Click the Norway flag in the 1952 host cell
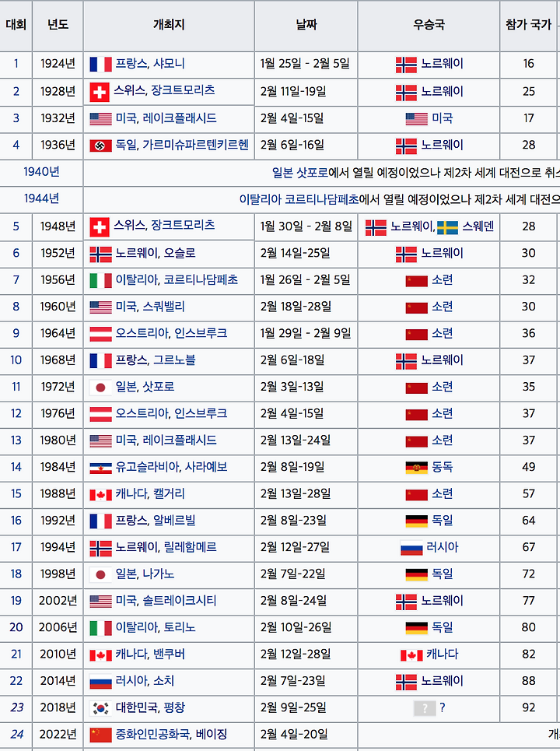 [x=100, y=254]
